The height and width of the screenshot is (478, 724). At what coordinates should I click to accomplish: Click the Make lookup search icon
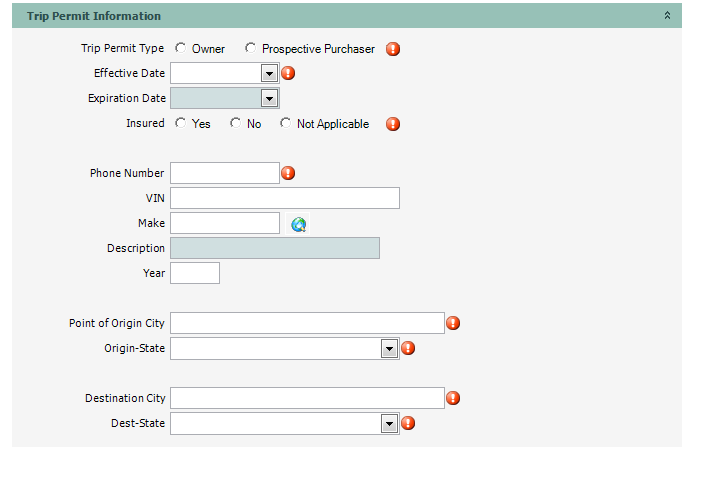click(x=298, y=224)
